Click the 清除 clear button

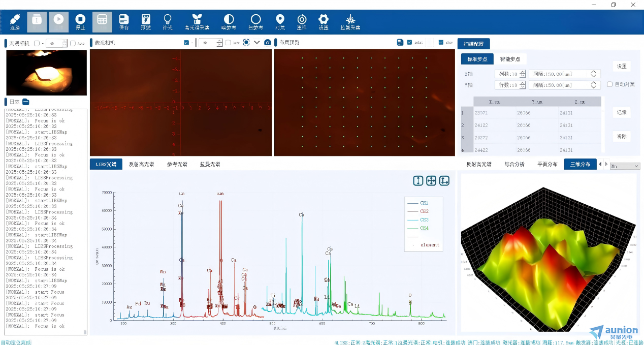tap(622, 136)
